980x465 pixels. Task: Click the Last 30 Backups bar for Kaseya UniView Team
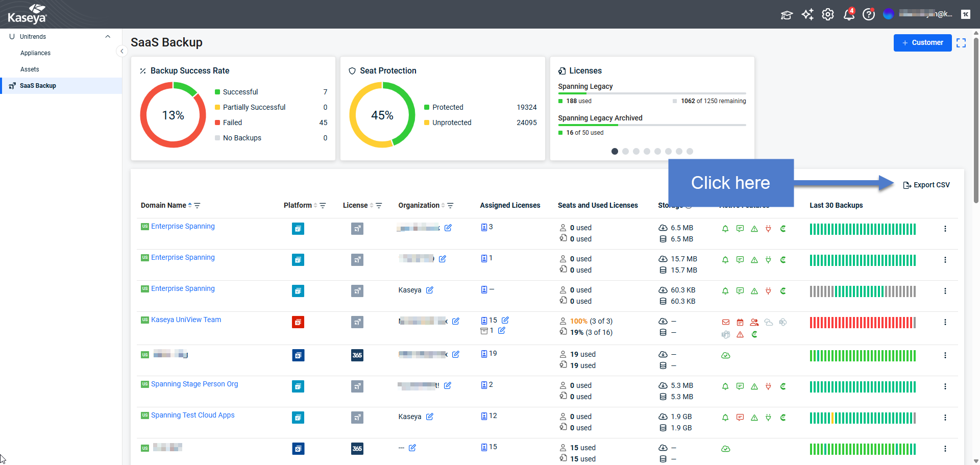pos(862,323)
